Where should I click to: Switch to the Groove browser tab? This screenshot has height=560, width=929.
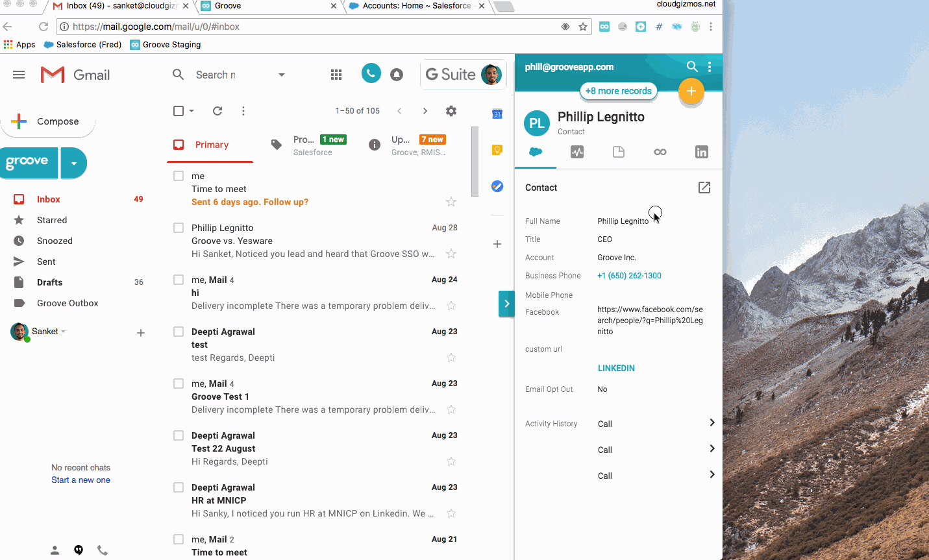[x=269, y=6]
